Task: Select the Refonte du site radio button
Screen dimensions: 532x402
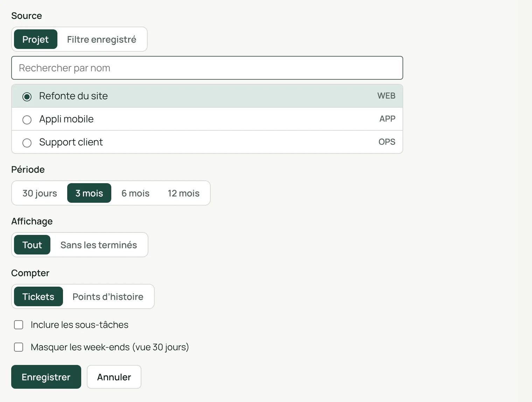Action: coord(27,96)
